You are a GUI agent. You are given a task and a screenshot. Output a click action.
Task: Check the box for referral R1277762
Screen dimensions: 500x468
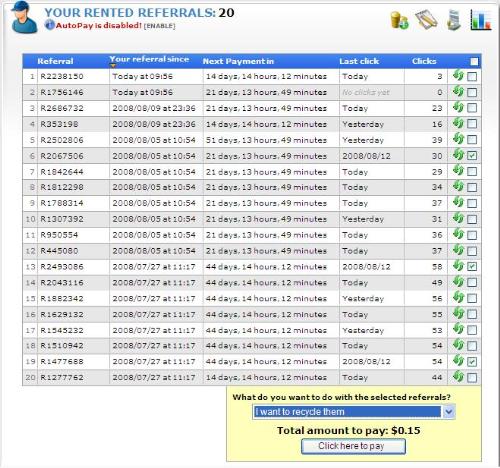(x=472, y=378)
